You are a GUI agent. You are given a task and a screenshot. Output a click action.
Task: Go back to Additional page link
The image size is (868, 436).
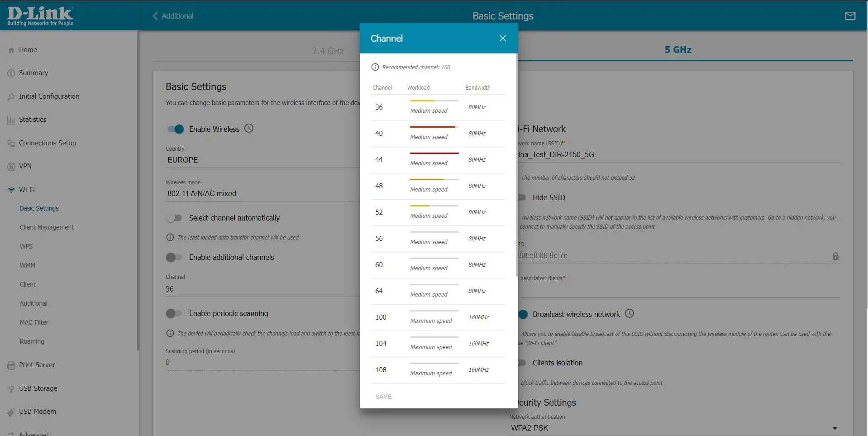pos(173,16)
